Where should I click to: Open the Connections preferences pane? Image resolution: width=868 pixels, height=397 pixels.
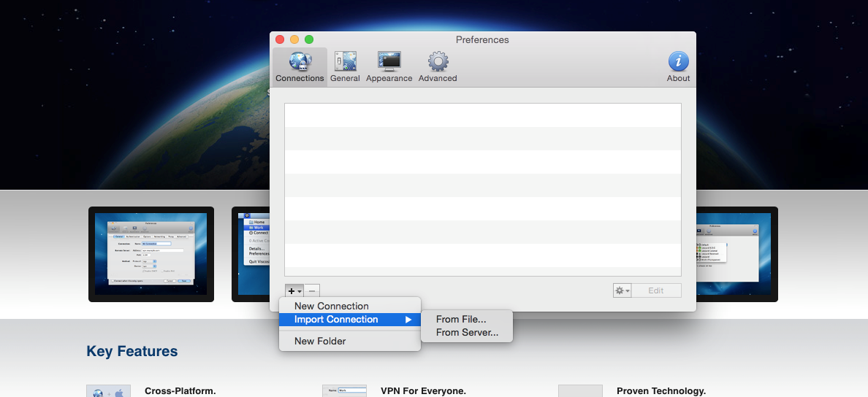300,67
